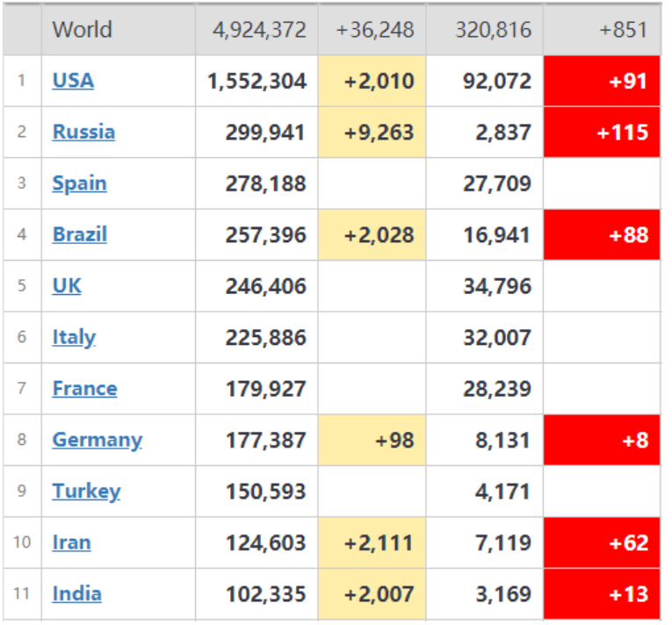This screenshot has width=672, height=625.
Task: Click India new cases +2,007 cell
Action: [x=372, y=593]
